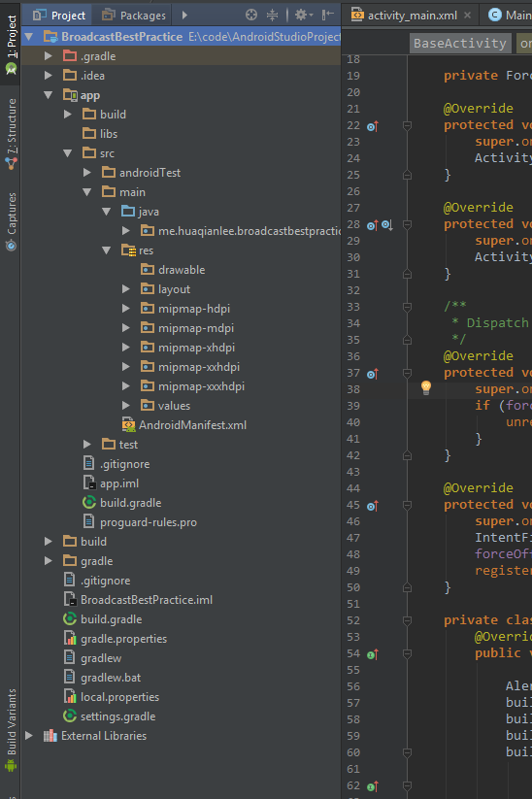Click line number 40 in the gutter

353,422
